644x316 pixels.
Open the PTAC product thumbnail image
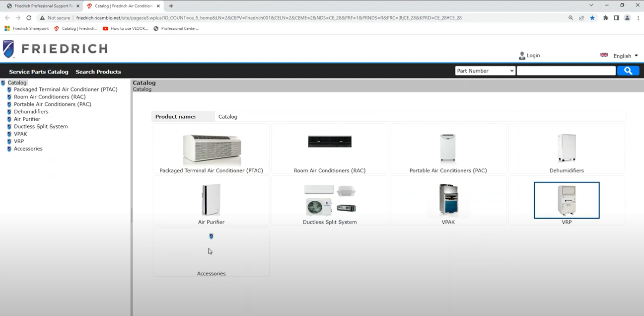[x=212, y=149]
